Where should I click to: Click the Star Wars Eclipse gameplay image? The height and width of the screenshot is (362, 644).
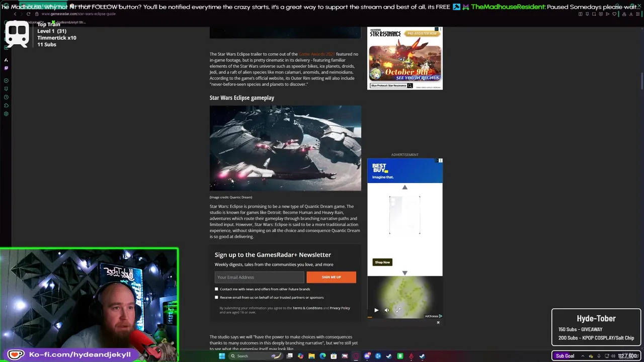pos(285,148)
